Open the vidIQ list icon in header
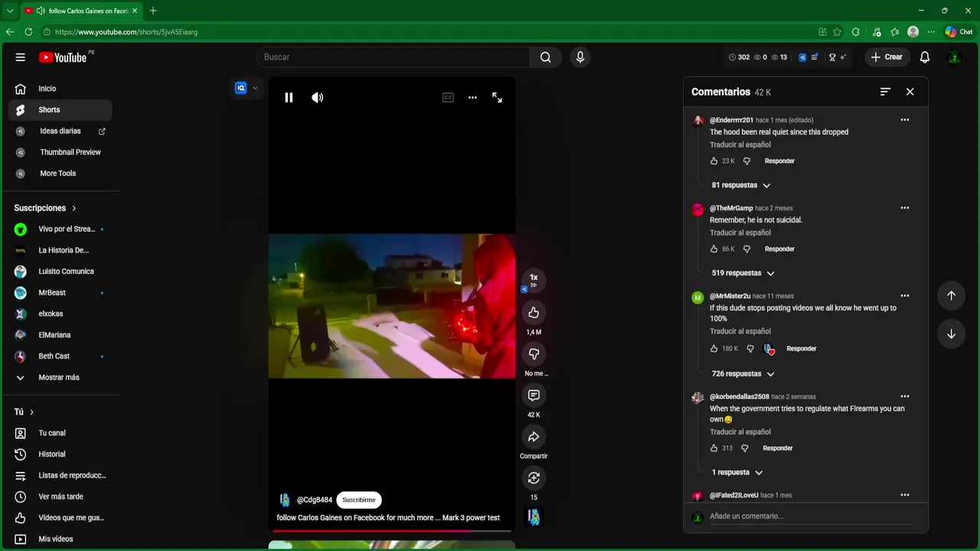 pos(814,57)
